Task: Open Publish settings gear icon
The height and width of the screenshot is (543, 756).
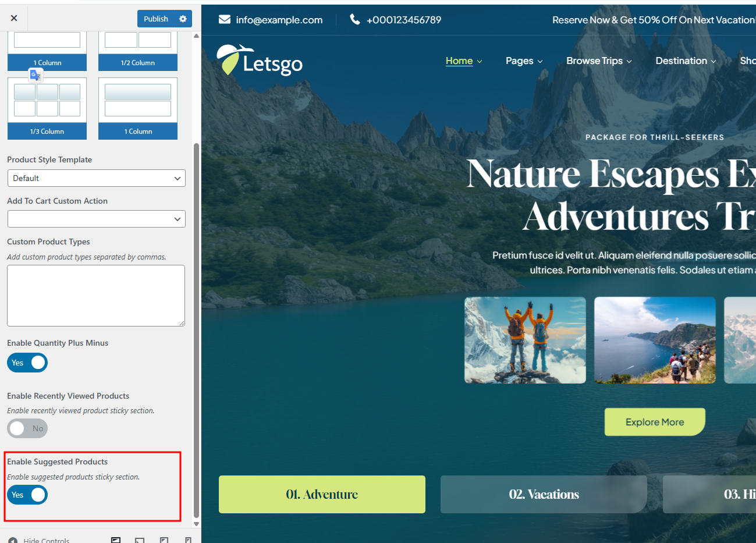Action: pyautogui.click(x=183, y=19)
